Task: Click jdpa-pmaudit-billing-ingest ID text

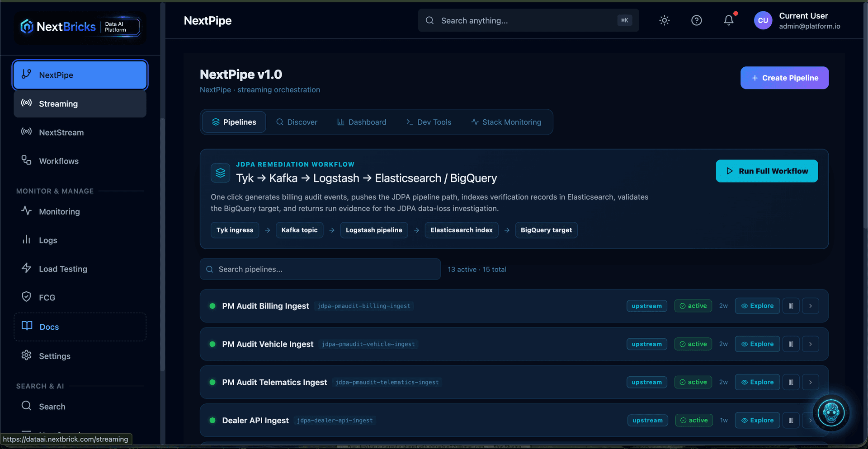Action: coord(364,306)
